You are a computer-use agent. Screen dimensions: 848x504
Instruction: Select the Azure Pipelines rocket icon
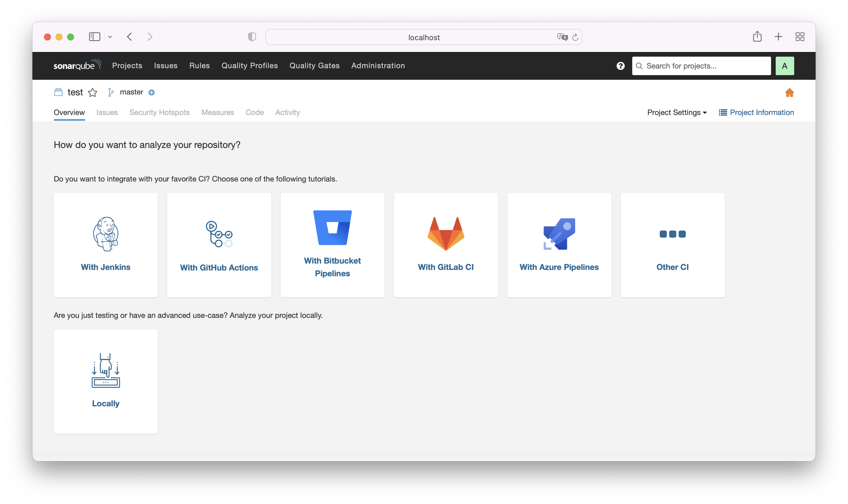click(559, 234)
